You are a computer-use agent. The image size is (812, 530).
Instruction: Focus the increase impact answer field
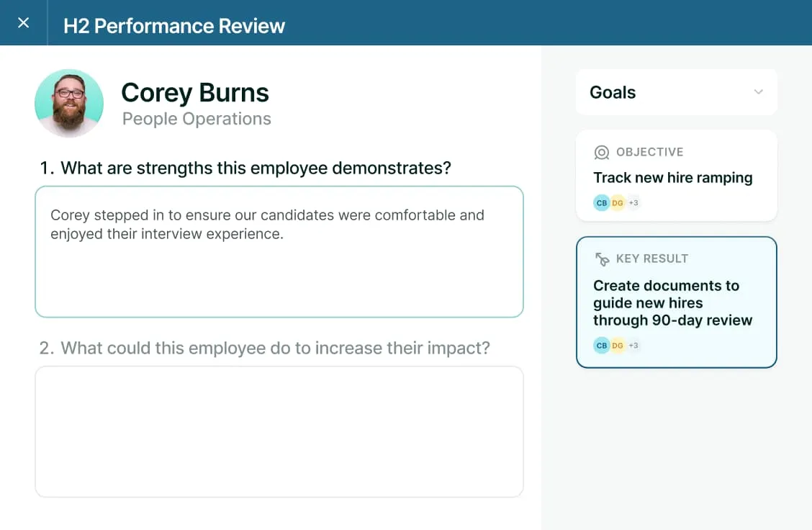279,431
